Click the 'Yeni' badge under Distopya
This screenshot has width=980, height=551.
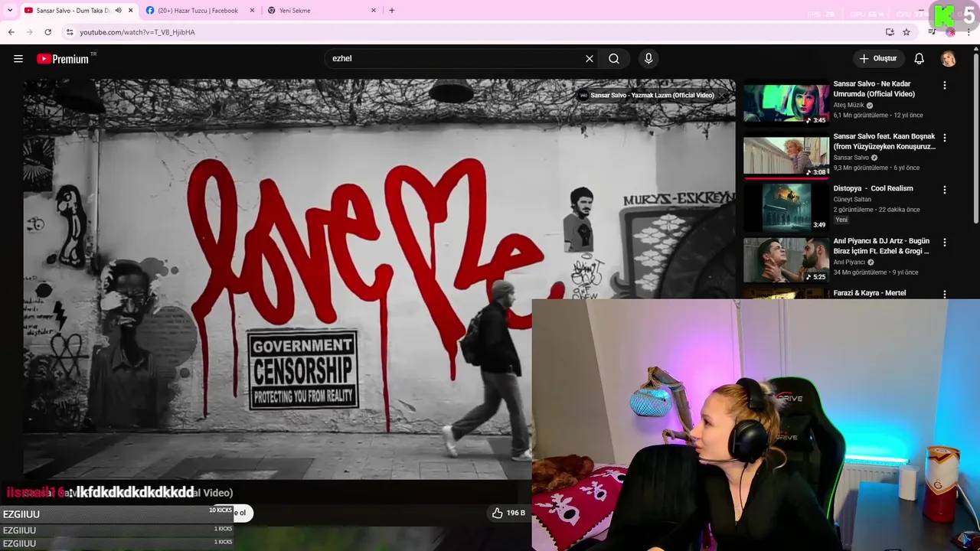(x=841, y=220)
